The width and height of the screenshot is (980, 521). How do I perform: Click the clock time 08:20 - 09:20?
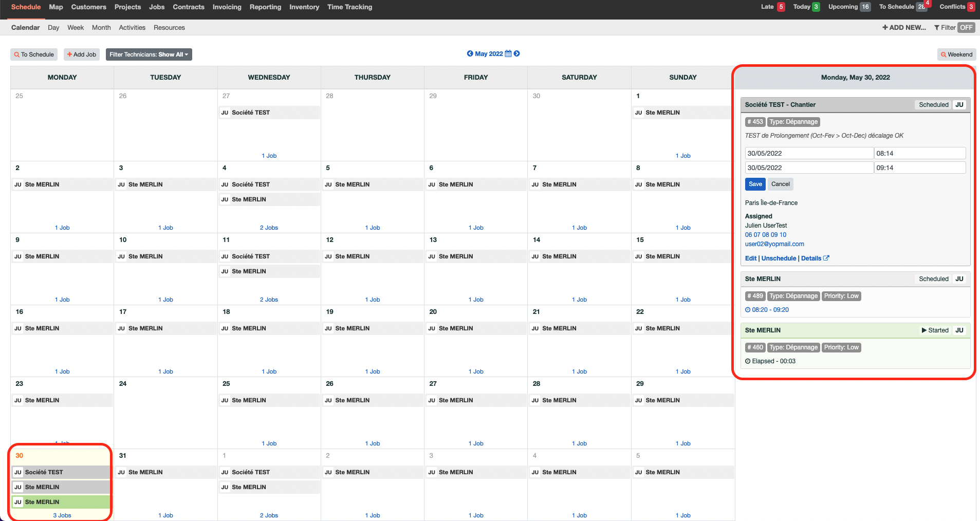(x=767, y=310)
